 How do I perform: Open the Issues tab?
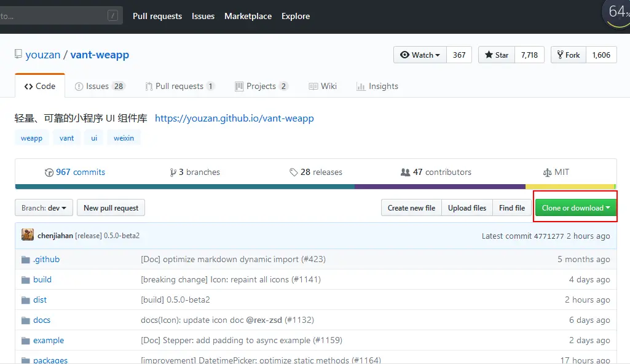coord(100,87)
